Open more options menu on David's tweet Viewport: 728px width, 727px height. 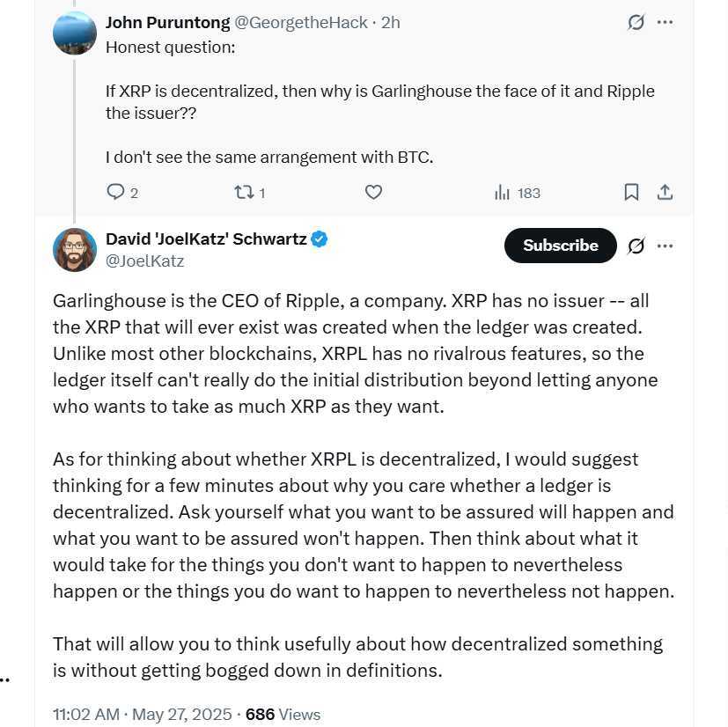point(665,246)
